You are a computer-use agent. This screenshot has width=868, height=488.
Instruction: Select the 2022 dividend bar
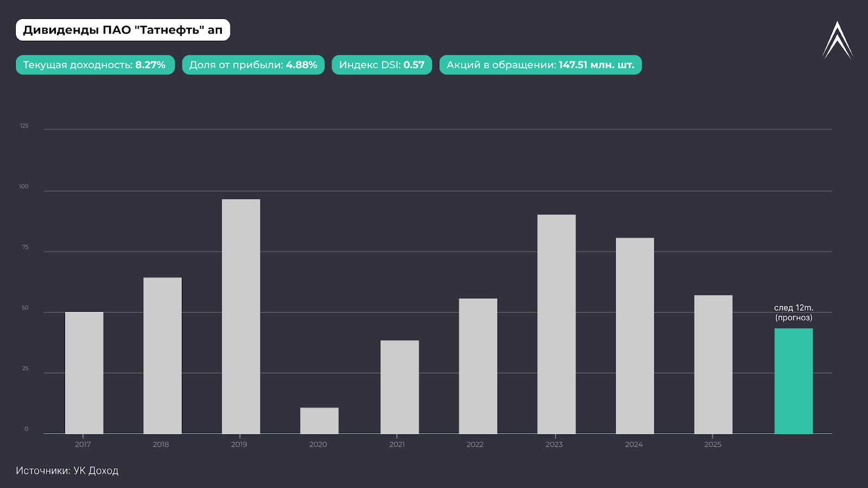pyautogui.click(x=478, y=367)
